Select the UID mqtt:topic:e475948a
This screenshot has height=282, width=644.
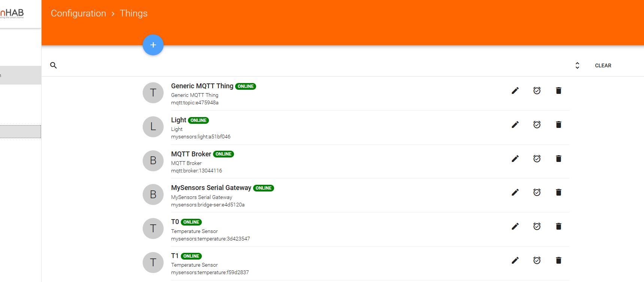195,102
